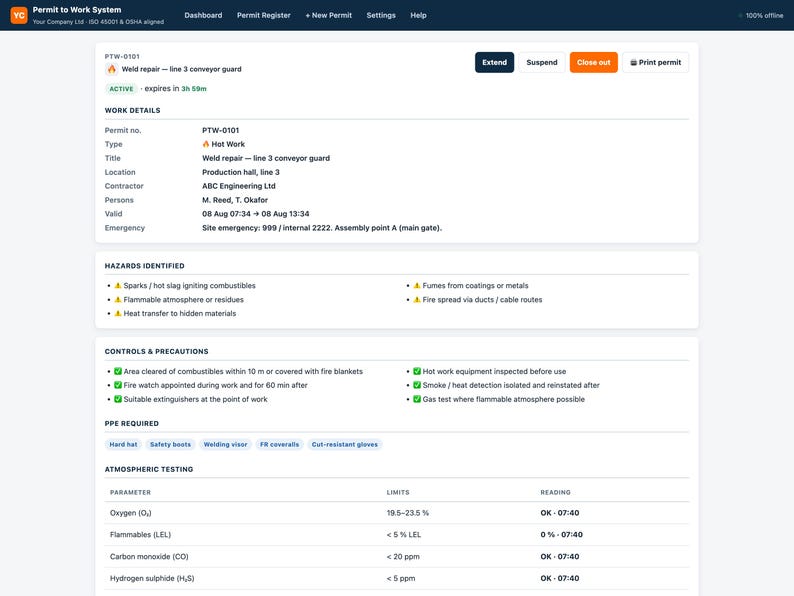Click the Site emergency contact text
This screenshot has height=596, width=794.
[322, 228]
